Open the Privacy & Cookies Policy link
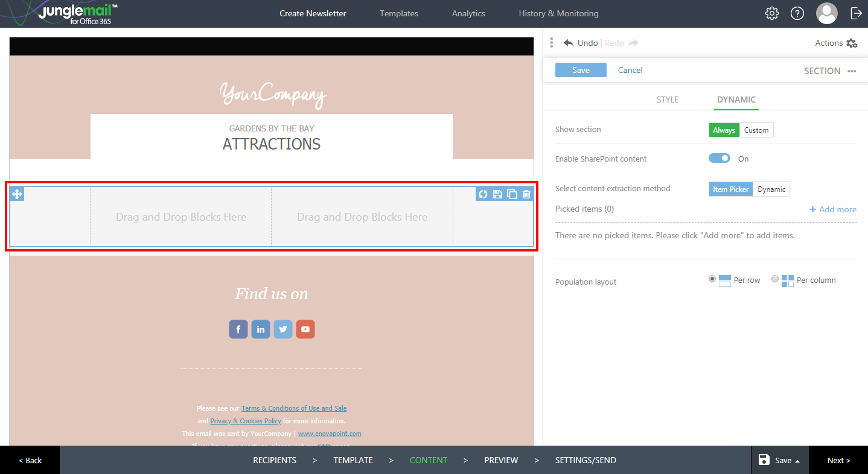The height and width of the screenshot is (474, 868). pos(245,420)
